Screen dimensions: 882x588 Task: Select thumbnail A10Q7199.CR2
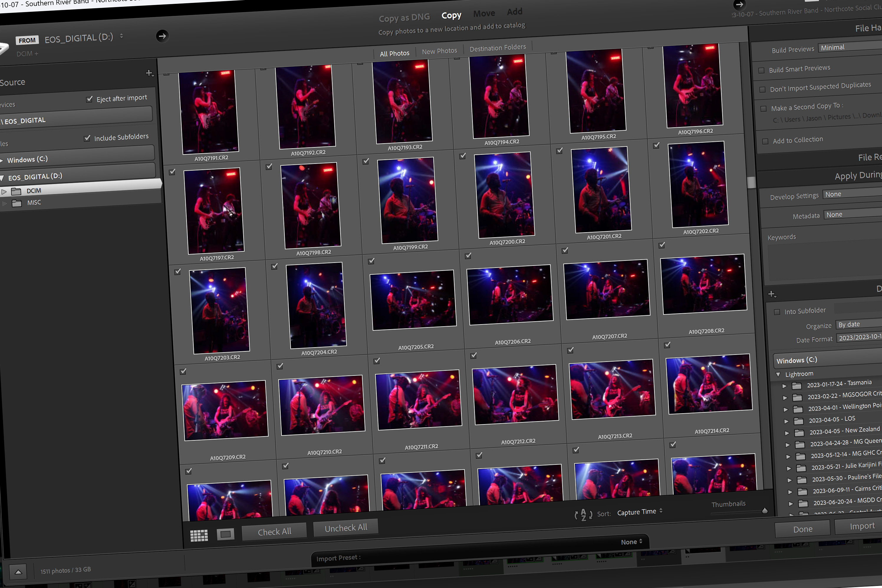[407, 200]
